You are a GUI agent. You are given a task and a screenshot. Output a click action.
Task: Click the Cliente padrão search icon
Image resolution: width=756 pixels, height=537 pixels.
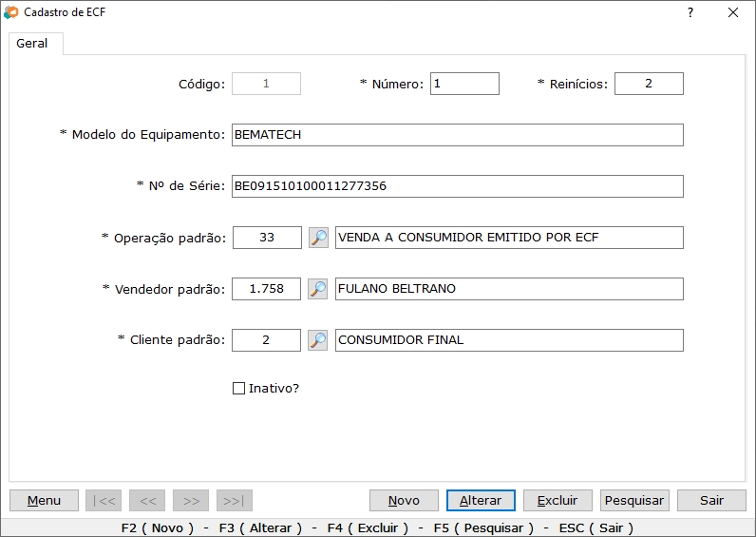coord(318,340)
